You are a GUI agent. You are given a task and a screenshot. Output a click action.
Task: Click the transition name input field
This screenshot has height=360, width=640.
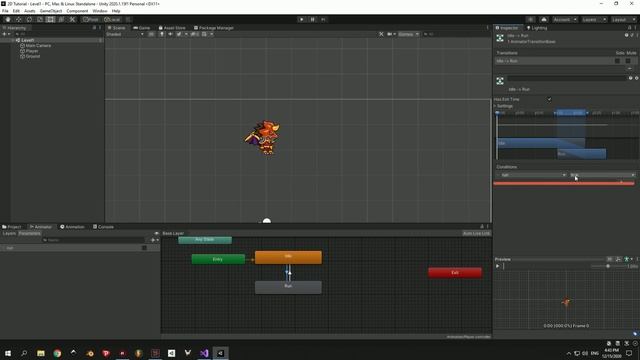tap(567, 78)
